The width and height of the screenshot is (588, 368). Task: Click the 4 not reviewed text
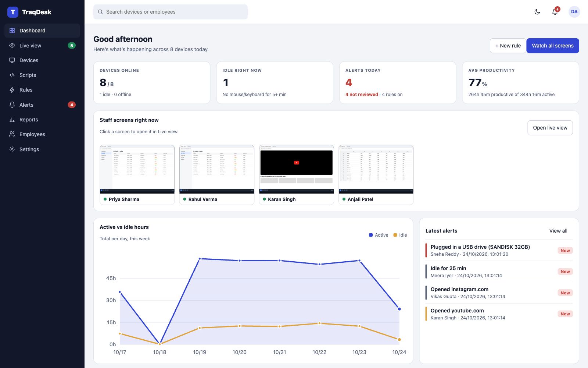(x=362, y=95)
